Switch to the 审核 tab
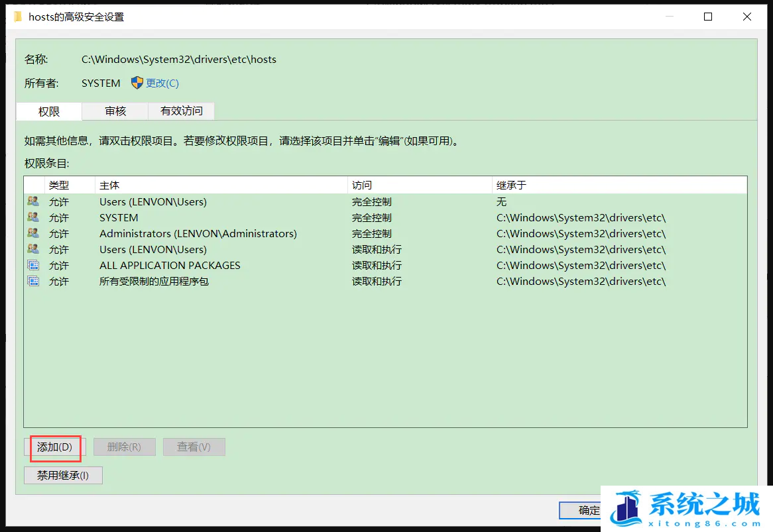The image size is (773, 532). (x=114, y=111)
